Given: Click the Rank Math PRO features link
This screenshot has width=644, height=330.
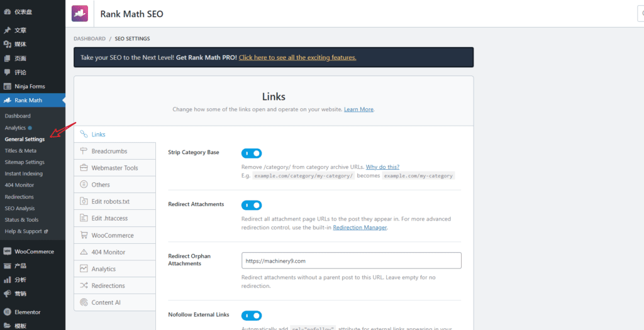Looking at the screenshot, I should point(297,57).
